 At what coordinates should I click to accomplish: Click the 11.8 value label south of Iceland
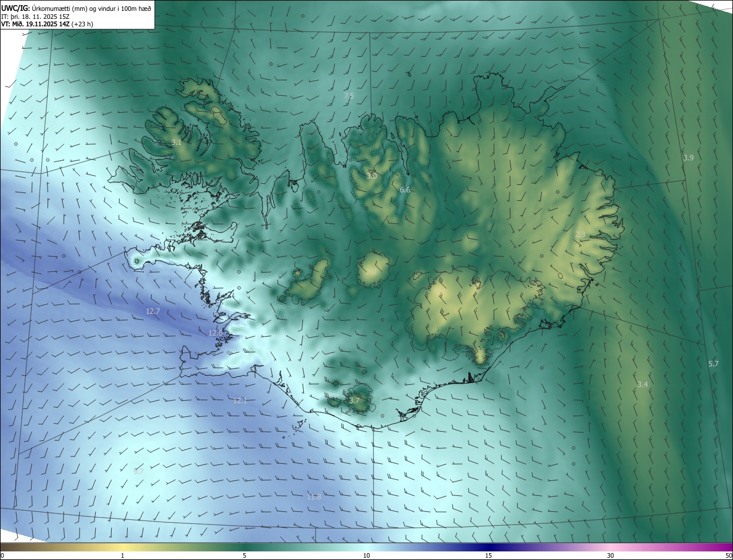click(x=314, y=496)
